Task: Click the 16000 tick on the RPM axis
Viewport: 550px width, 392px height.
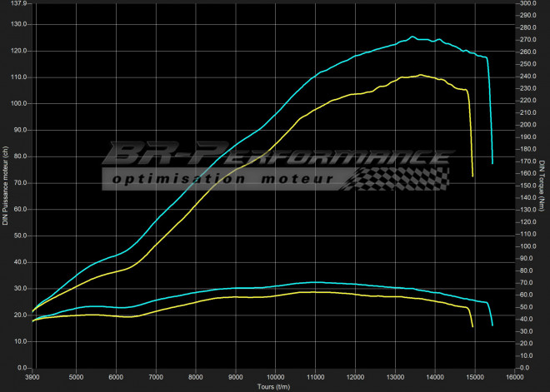Action: 514,376
